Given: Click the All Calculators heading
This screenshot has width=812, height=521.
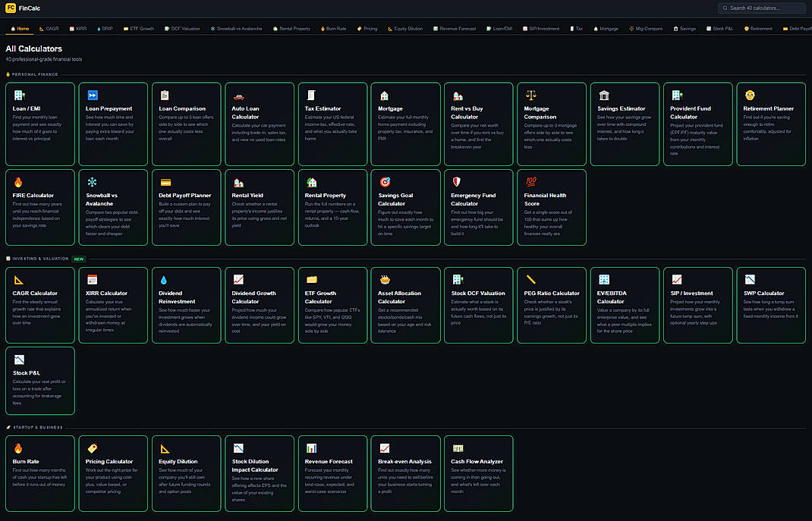Looking at the screenshot, I should [x=33, y=49].
